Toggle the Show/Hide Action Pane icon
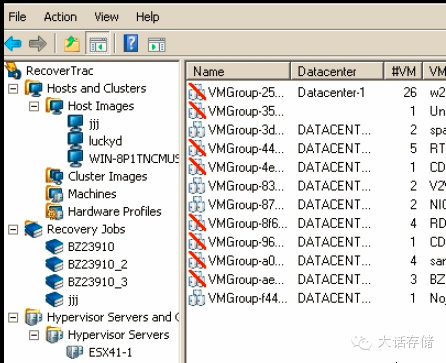The width and height of the screenshot is (446, 363). pyautogui.click(x=157, y=44)
